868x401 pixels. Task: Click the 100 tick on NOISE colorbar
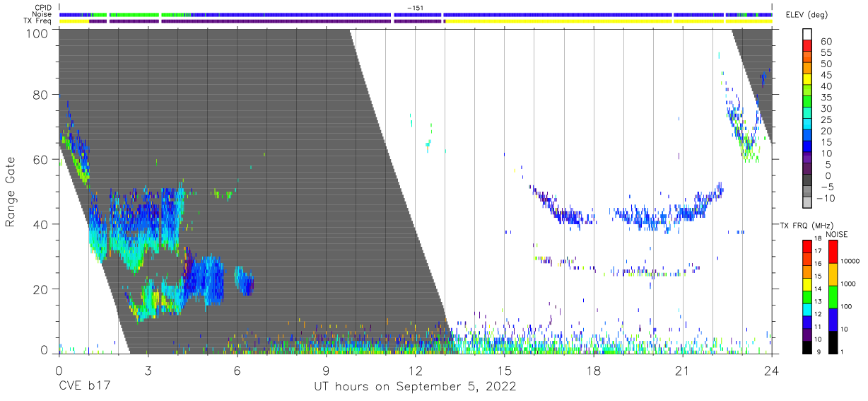[847, 306]
